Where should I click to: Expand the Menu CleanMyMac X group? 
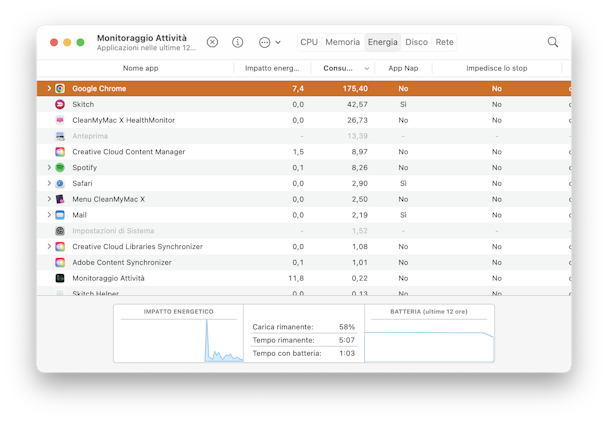click(49, 199)
